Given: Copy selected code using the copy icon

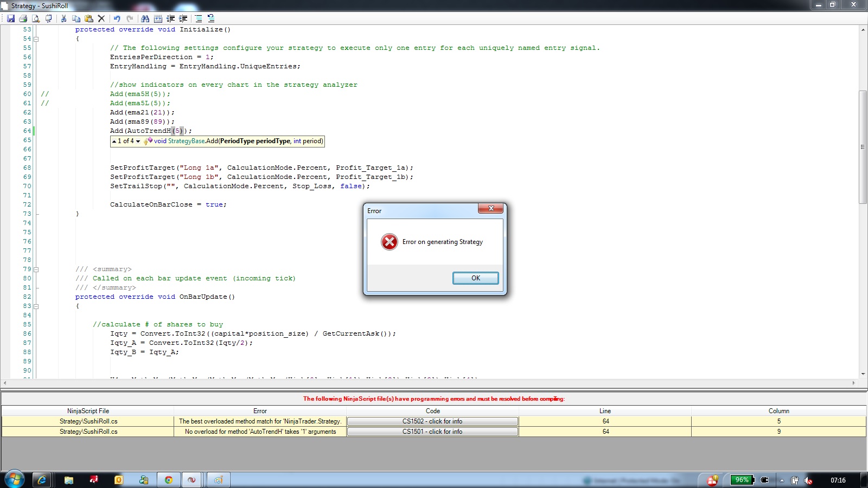Looking at the screenshot, I should point(76,18).
